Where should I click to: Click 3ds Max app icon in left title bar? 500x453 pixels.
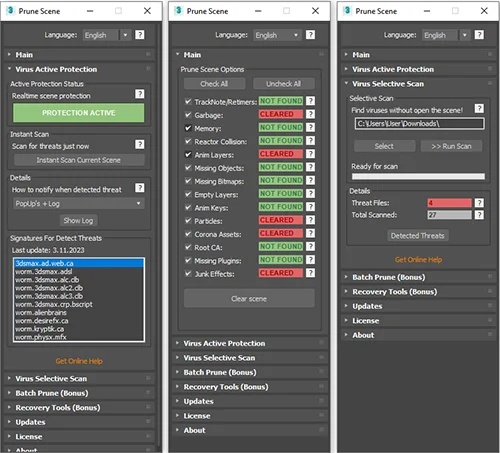click(x=10, y=11)
